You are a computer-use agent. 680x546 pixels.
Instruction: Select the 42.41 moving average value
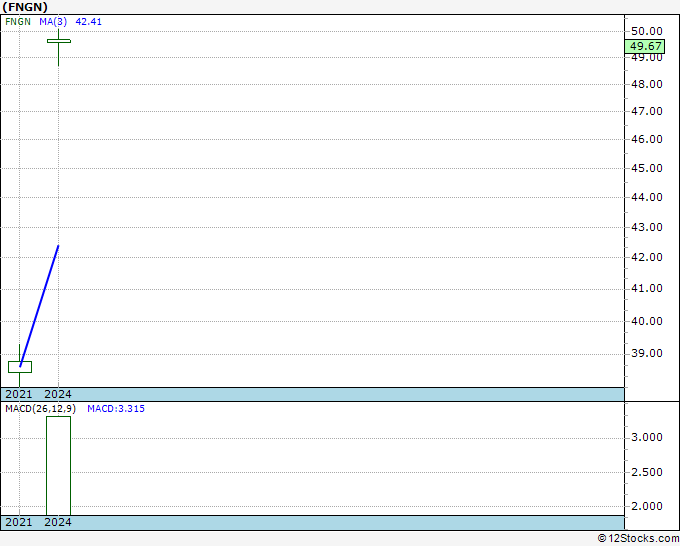88,21
